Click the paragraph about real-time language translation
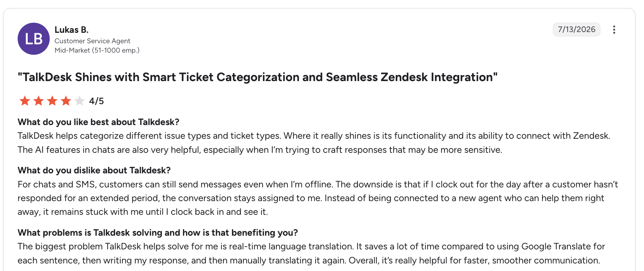The image size is (644, 271). pyautogui.click(x=311, y=253)
